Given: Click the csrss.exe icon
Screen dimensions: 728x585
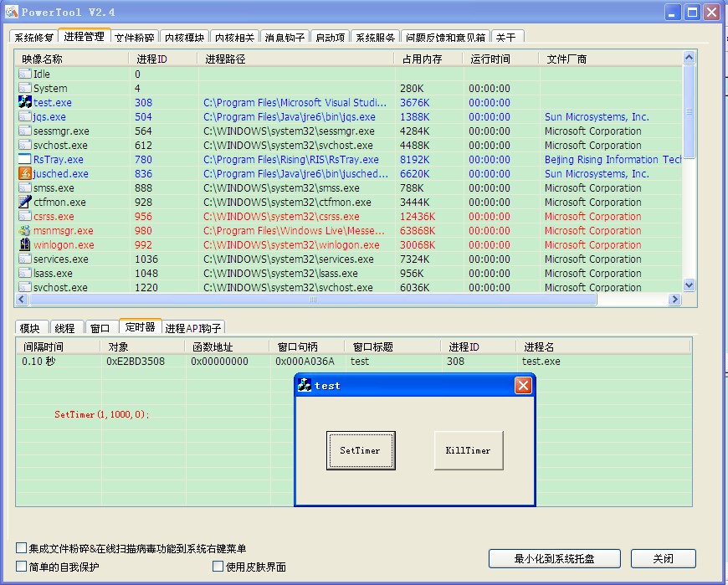Looking at the screenshot, I should click(24, 216).
